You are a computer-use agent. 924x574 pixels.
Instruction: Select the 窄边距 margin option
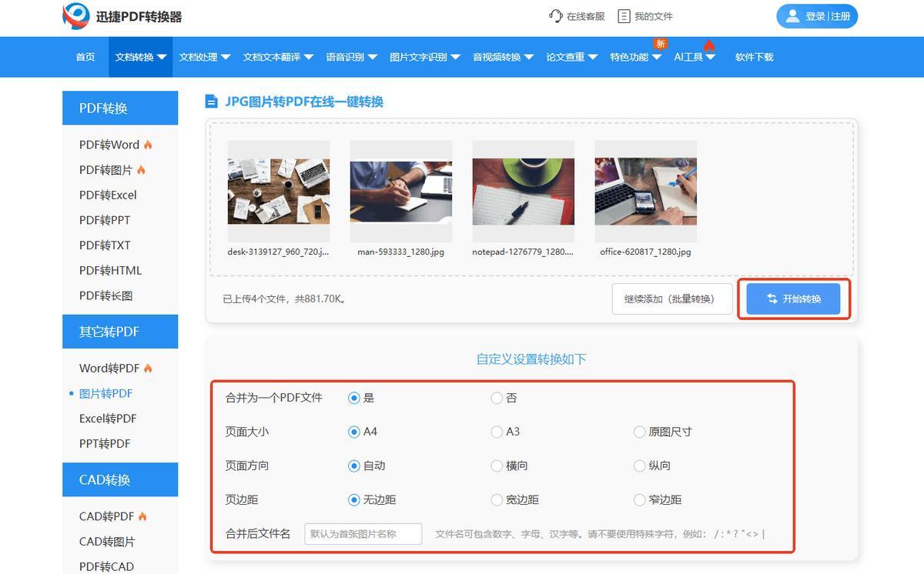click(639, 499)
